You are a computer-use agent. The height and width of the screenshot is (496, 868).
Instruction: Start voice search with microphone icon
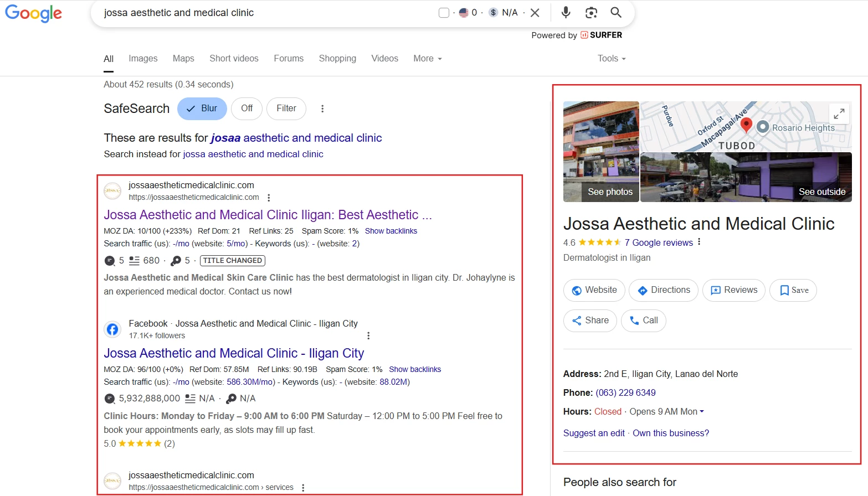pyautogui.click(x=566, y=12)
